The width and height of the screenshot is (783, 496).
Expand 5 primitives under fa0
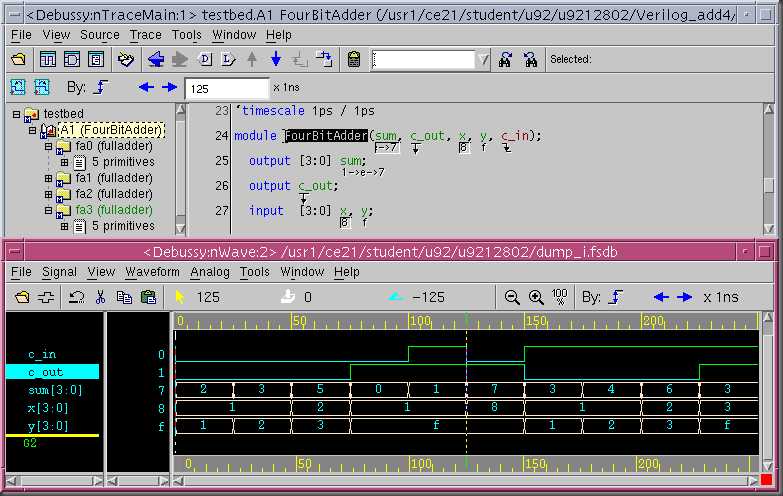(64, 162)
